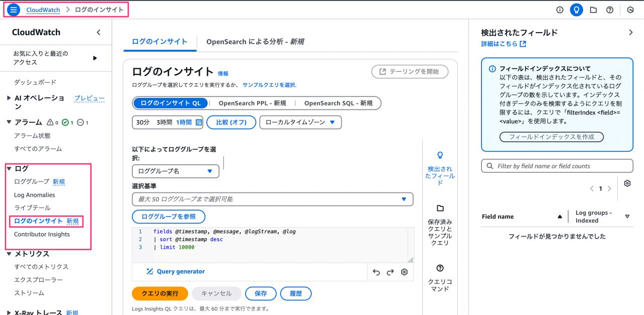Image resolution: width=644 pixels, height=315 pixels.
Task: Expand the AI オペレーション section
Action: coord(9,98)
